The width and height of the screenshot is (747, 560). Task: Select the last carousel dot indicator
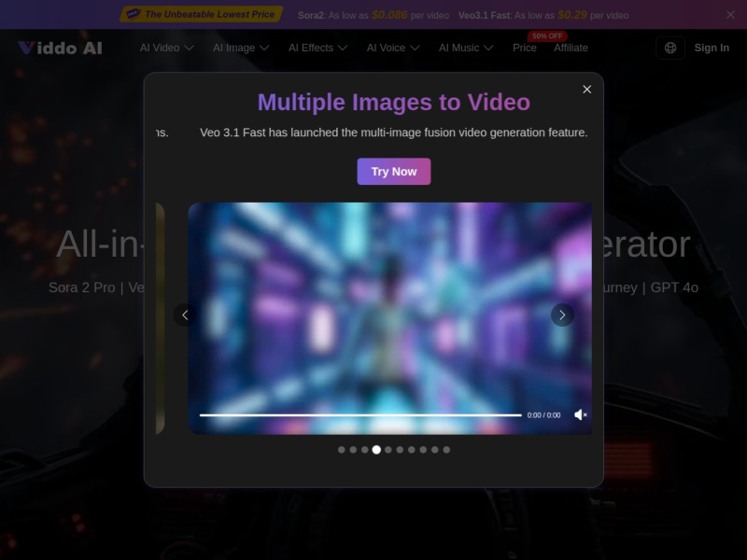[446, 449]
